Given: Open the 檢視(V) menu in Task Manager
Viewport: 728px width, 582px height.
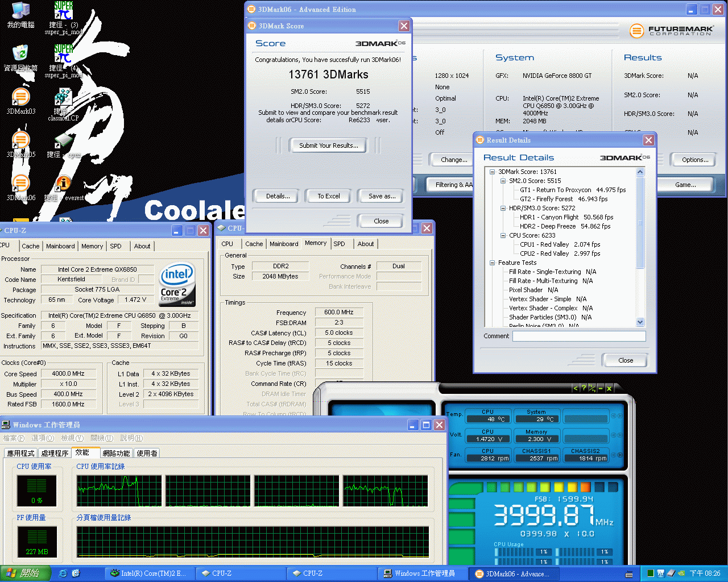Looking at the screenshot, I should [x=72, y=438].
